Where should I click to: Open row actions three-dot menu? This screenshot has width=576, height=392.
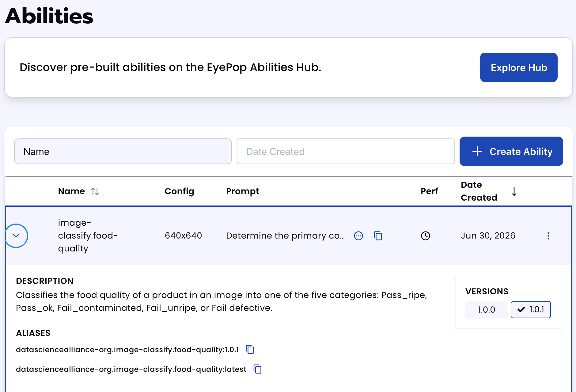click(548, 236)
